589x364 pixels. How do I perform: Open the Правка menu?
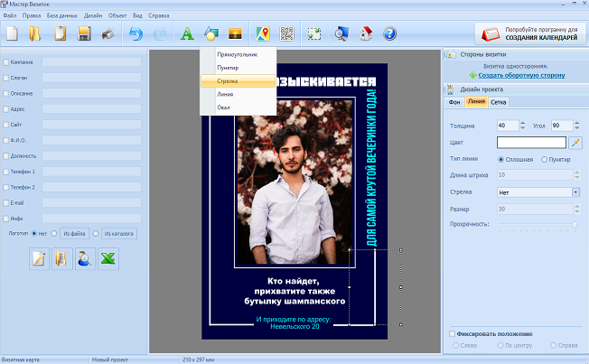pos(32,15)
